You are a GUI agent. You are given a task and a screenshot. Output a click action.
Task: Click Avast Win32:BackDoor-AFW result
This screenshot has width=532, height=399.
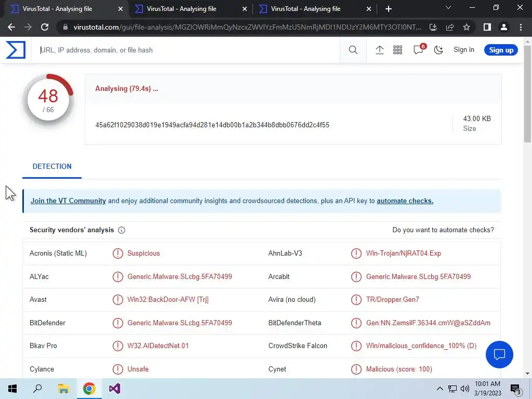pyautogui.click(x=168, y=300)
